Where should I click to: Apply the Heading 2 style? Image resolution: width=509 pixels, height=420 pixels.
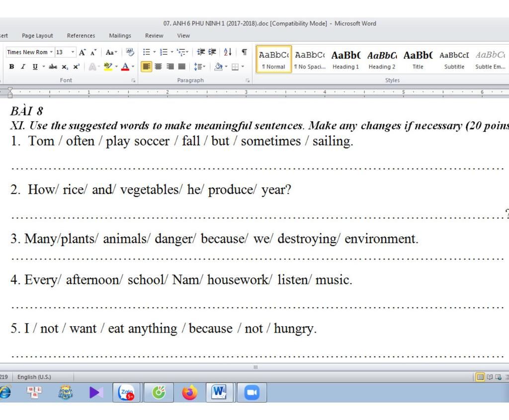[382, 59]
